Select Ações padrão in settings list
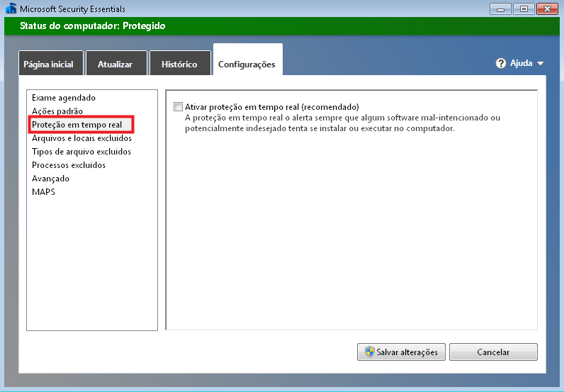 tap(57, 111)
